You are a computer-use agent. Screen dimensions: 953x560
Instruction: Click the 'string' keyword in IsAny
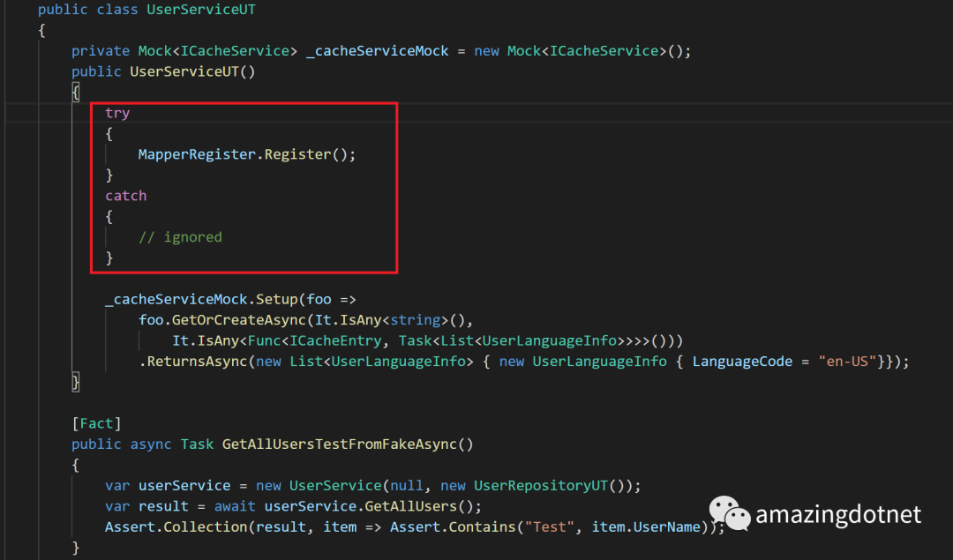pyautogui.click(x=415, y=320)
